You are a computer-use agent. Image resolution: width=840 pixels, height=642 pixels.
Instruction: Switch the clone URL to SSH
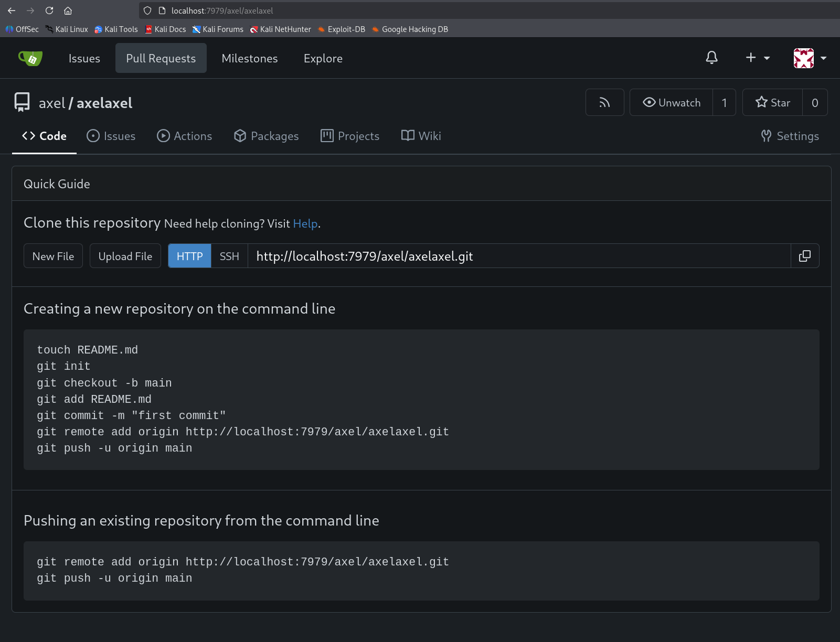pos(229,256)
